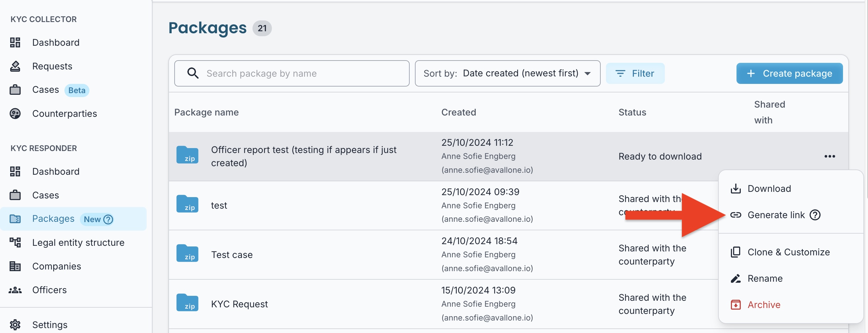
Task: Open package named 'test'
Action: click(x=219, y=205)
